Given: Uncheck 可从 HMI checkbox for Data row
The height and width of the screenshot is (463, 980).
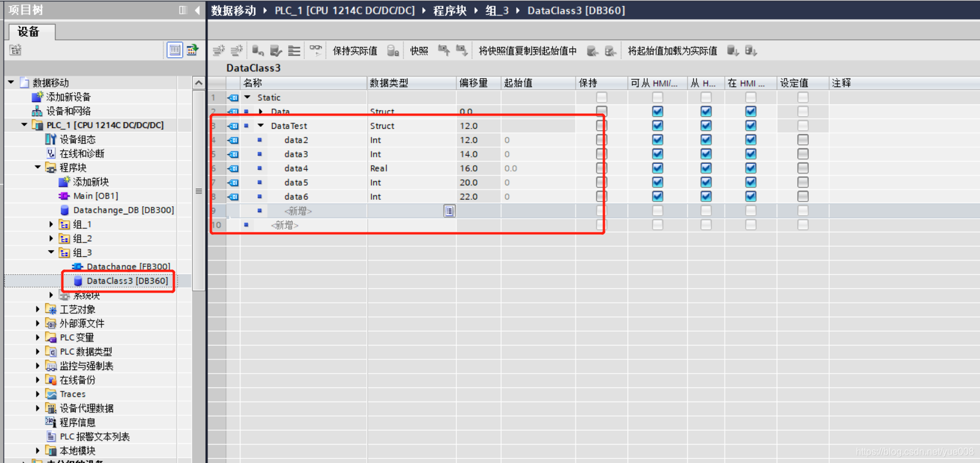Looking at the screenshot, I should 657,111.
